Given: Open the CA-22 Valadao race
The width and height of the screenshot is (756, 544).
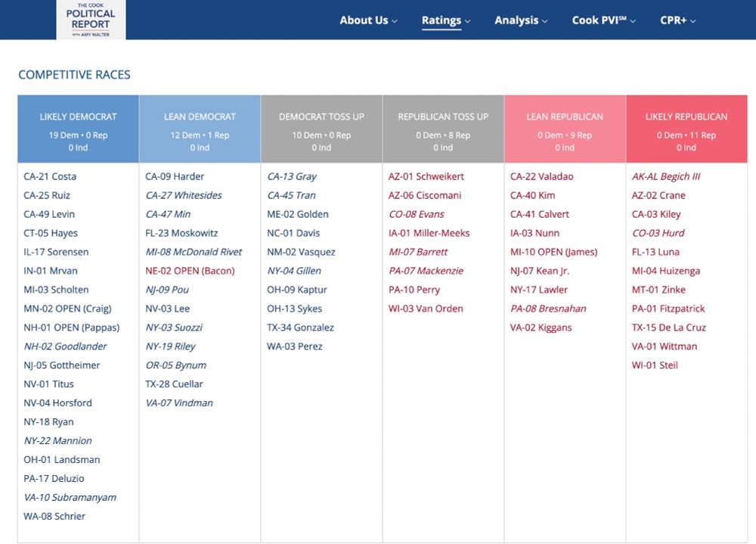Looking at the screenshot, I should [541, 176].
